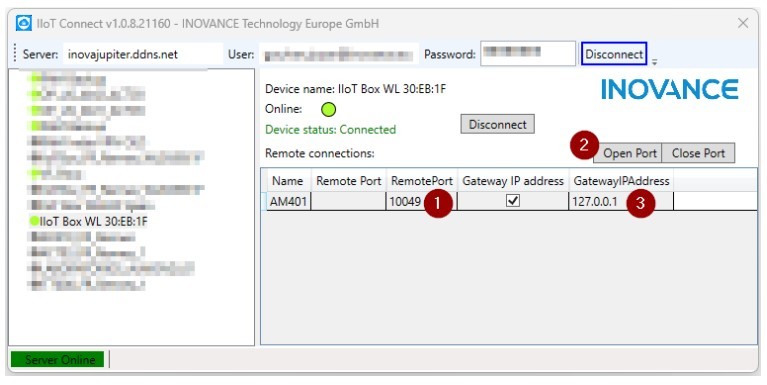Select the AM401 connection row

[x=509, y=201]
